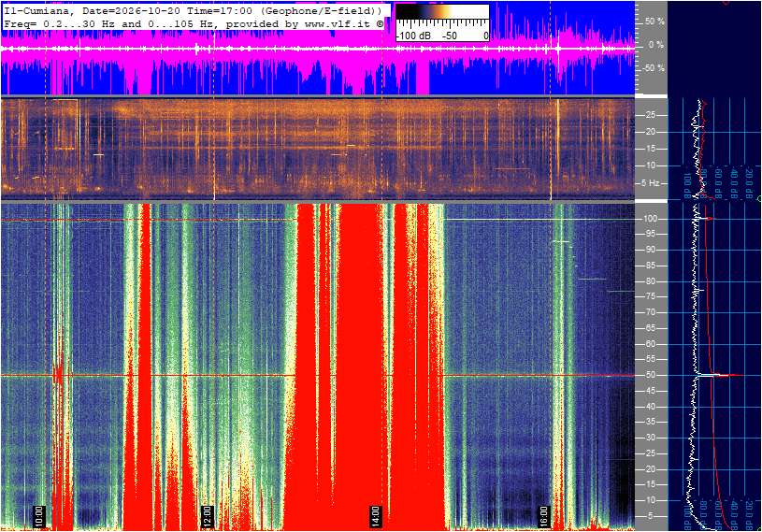Click the rotated '100 dB' label in the upper spectrum plot
This screenshot has width=762, height=532.
click(688, 186)
